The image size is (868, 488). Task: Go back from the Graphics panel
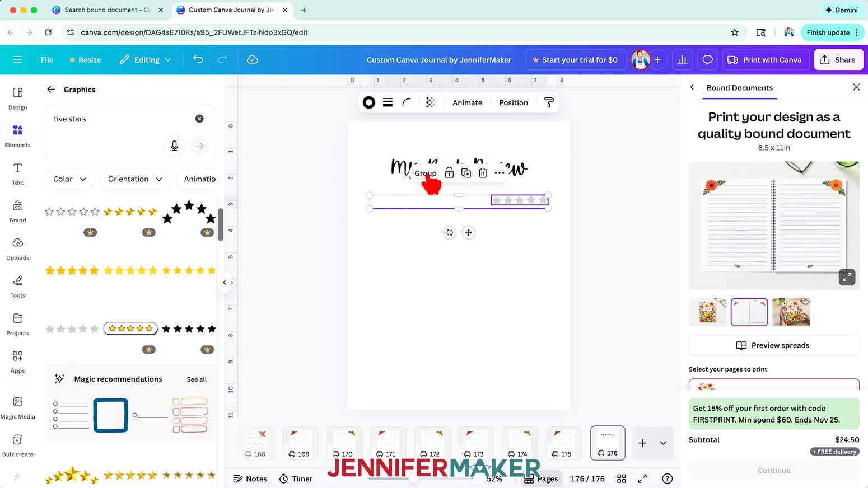click(x=51, y=90)
